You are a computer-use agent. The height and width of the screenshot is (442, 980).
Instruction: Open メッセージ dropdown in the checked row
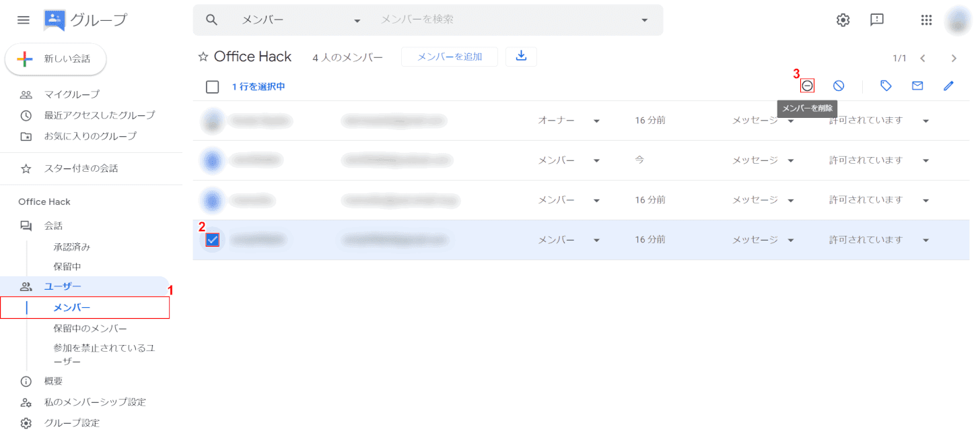(x=763, y=240)
